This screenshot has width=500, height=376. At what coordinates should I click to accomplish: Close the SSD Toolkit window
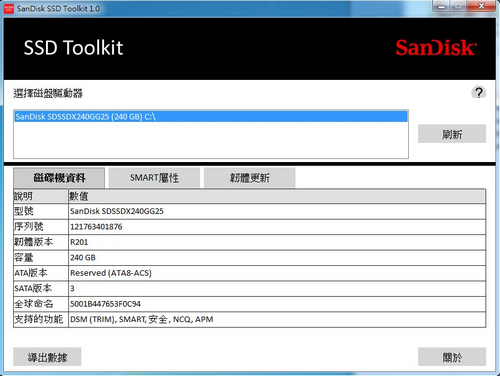[481, 6]
